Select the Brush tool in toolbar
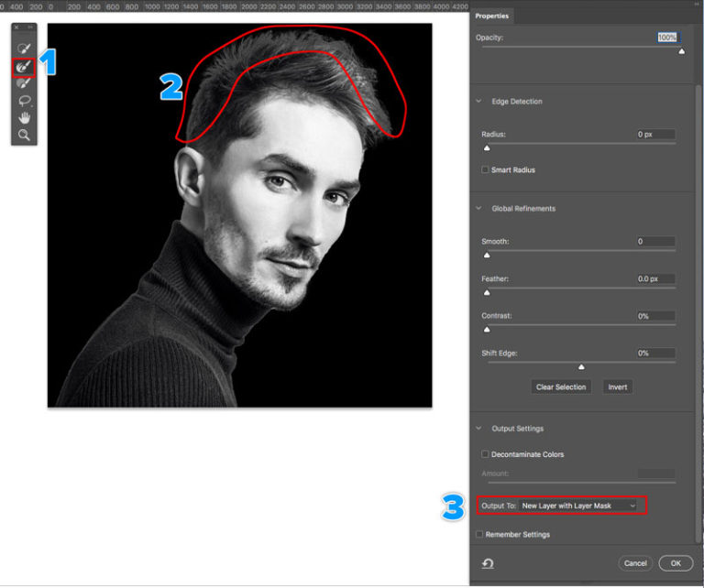 click(x=25, y=83)
